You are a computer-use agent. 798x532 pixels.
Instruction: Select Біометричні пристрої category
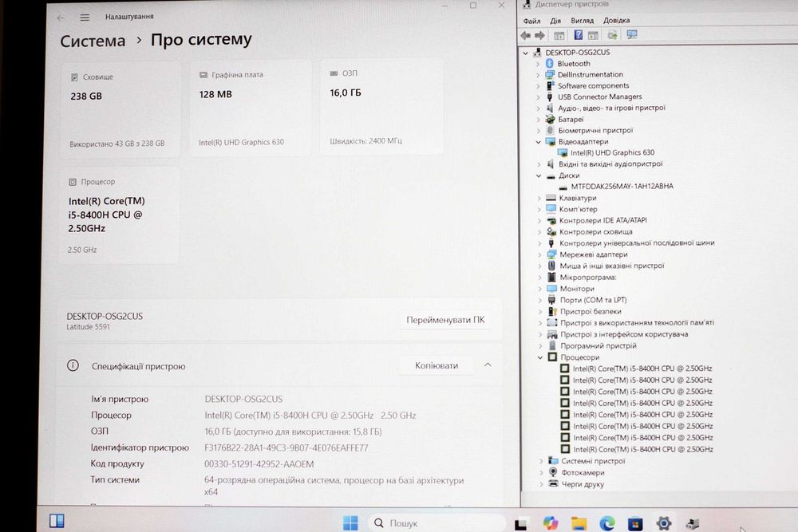click(x=595, y=131)
